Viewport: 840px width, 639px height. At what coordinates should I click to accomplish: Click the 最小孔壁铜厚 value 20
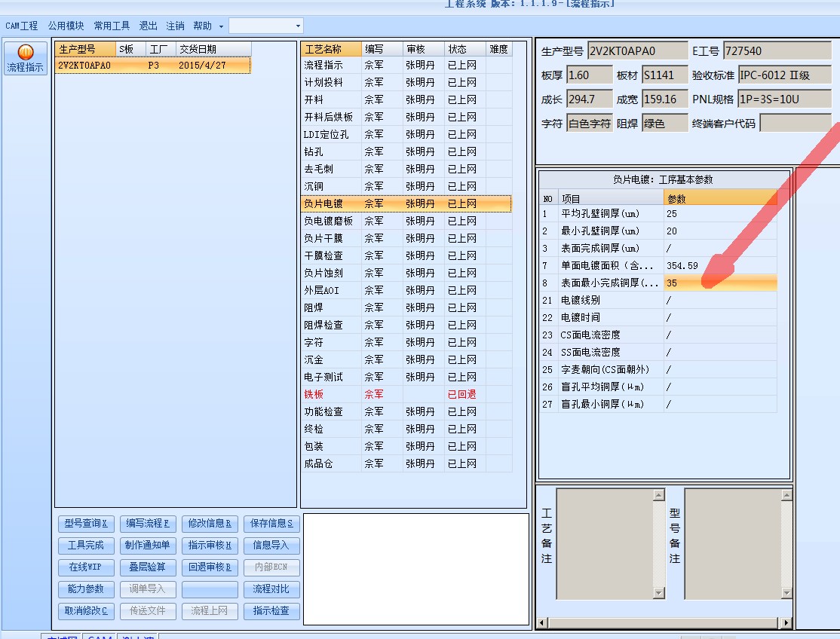[x=720, y=231]
